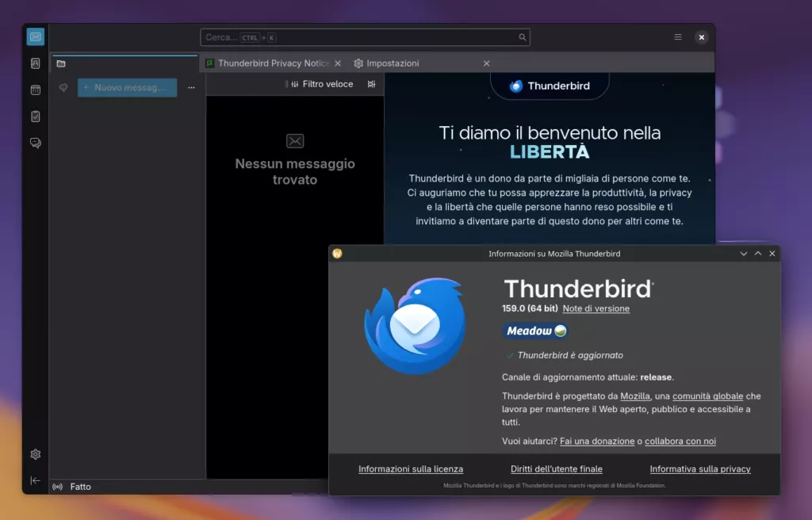
Task: Click the Nessun messaggio trovato text
Action: (295, 171)
